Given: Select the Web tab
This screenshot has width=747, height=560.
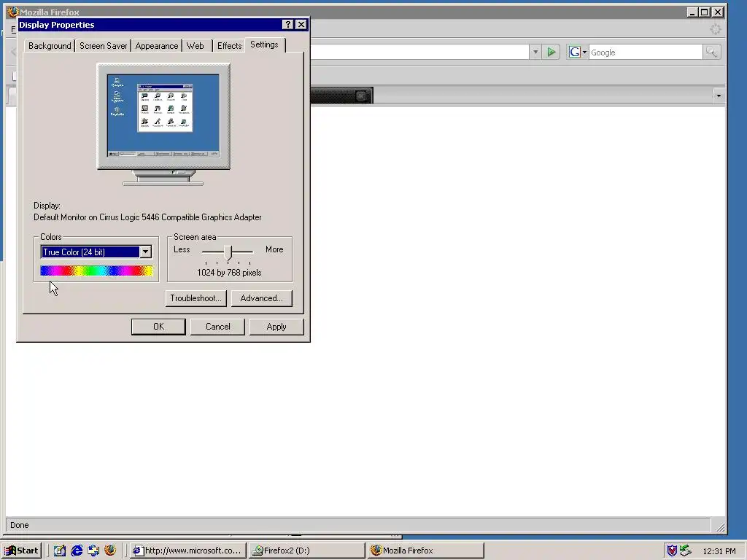Looking at the screenshot, I should point(196,46).
